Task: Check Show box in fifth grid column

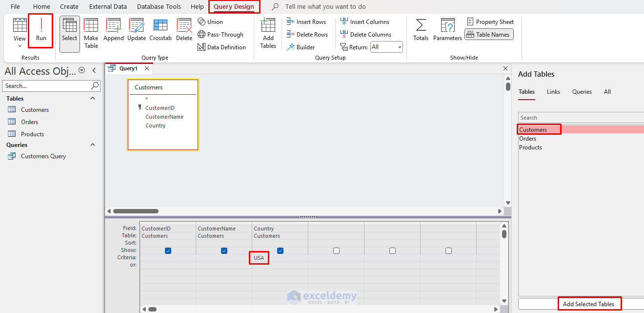Action: pos(392,250)
